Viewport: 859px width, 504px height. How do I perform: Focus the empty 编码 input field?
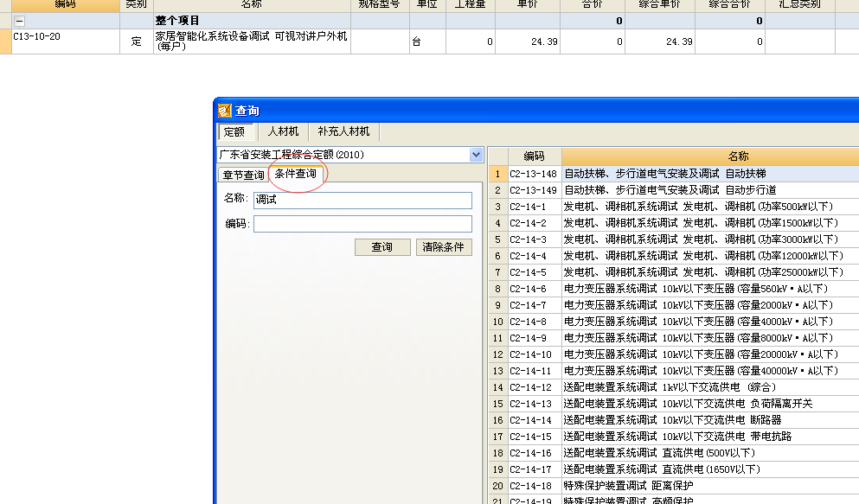pos(362,224)
